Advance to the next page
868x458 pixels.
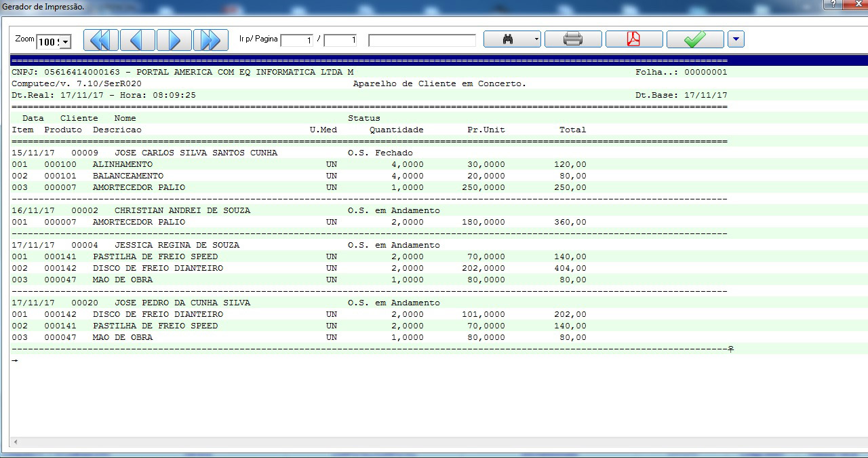click(174, 40)
